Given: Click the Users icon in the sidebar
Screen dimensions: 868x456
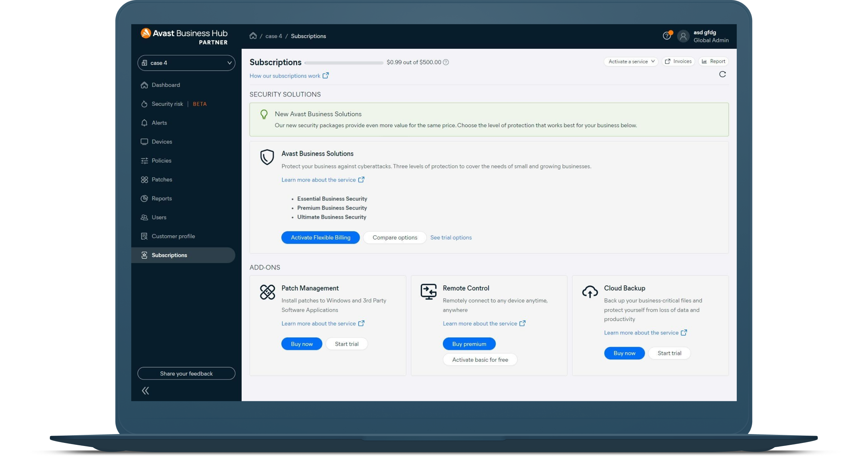Looking at the screenshot, I should pos(144,217).
